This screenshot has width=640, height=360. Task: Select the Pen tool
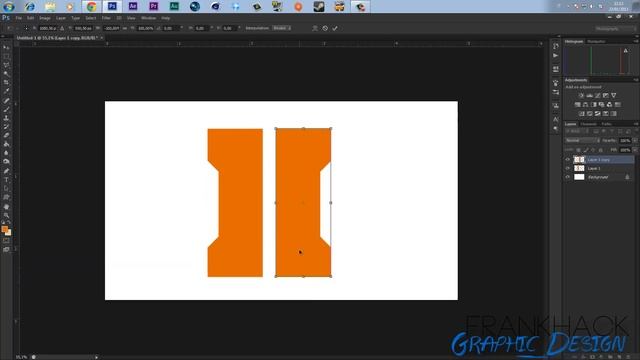(6, 171)
